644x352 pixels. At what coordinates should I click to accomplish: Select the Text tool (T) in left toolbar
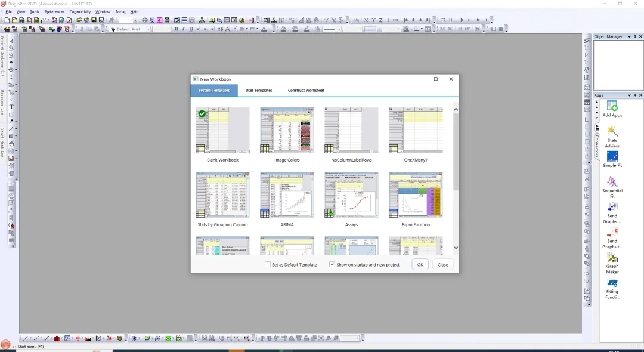11,107
